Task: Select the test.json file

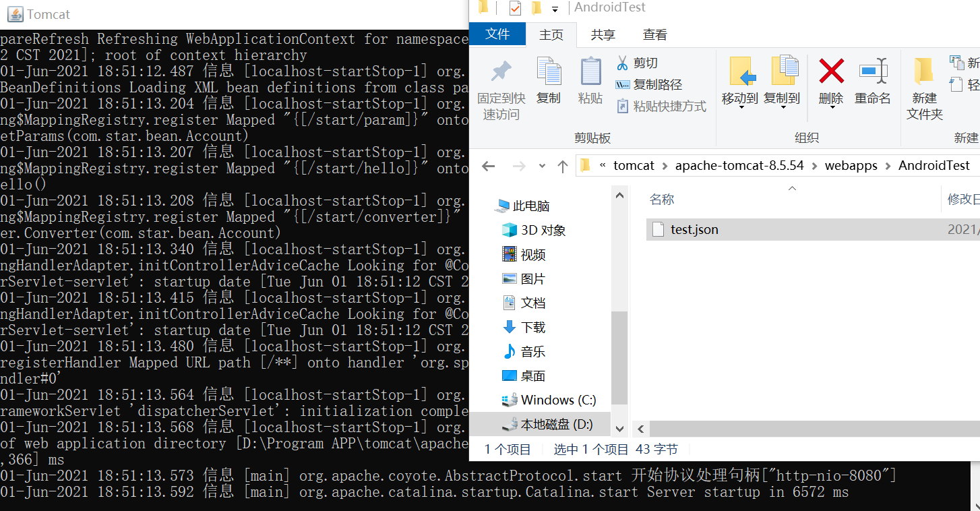Action: point(693,229)
